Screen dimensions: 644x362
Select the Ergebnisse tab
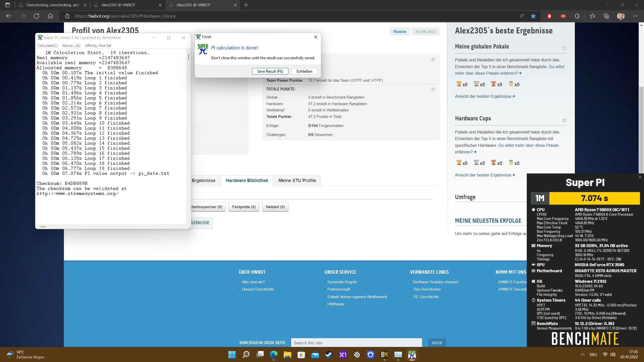tap(203, 180)
